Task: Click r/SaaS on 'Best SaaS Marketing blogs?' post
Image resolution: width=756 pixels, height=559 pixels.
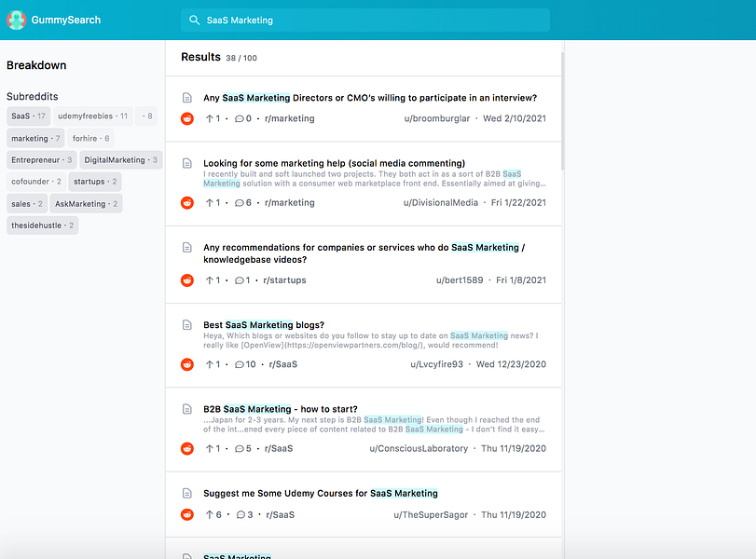Action: [x=283, y=364]
